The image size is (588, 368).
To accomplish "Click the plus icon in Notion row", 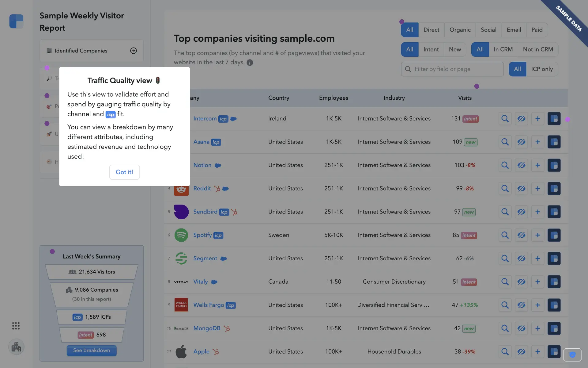I will [x=537, y=165].
